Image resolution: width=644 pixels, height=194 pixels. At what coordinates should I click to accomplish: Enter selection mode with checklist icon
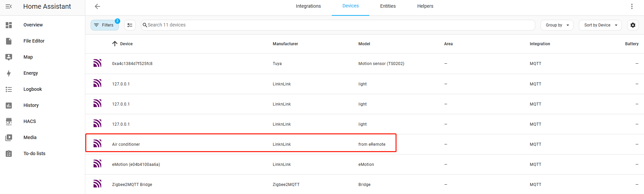[x=130, y=25]
